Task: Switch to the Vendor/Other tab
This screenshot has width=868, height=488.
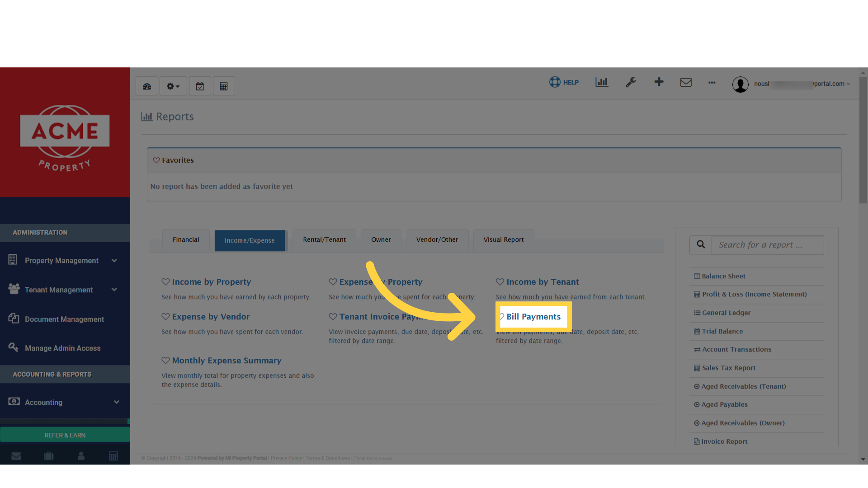Action: 437,240
